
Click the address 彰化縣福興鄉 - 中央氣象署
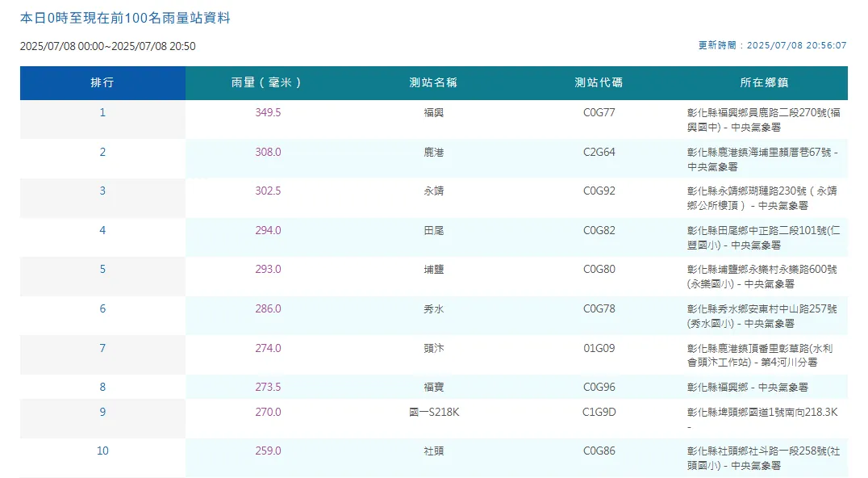click(x=747, y=387)
